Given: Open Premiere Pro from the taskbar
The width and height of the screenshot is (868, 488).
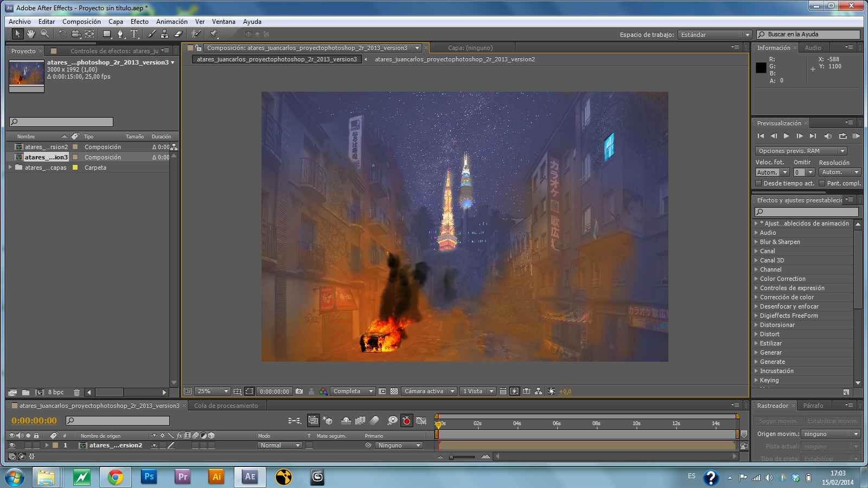Looking at the screenshot, I should [183, 477].
